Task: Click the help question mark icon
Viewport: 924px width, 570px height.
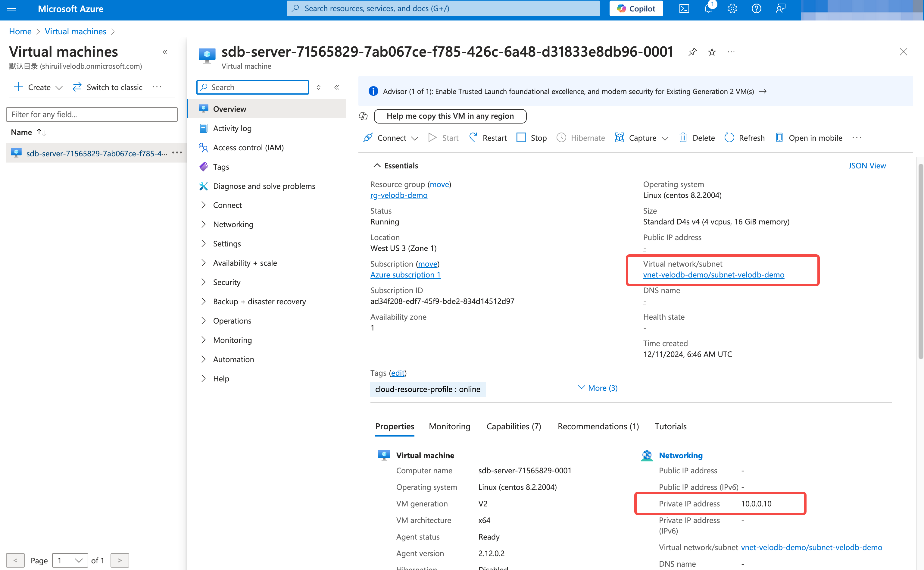Action: coord(756,9)
